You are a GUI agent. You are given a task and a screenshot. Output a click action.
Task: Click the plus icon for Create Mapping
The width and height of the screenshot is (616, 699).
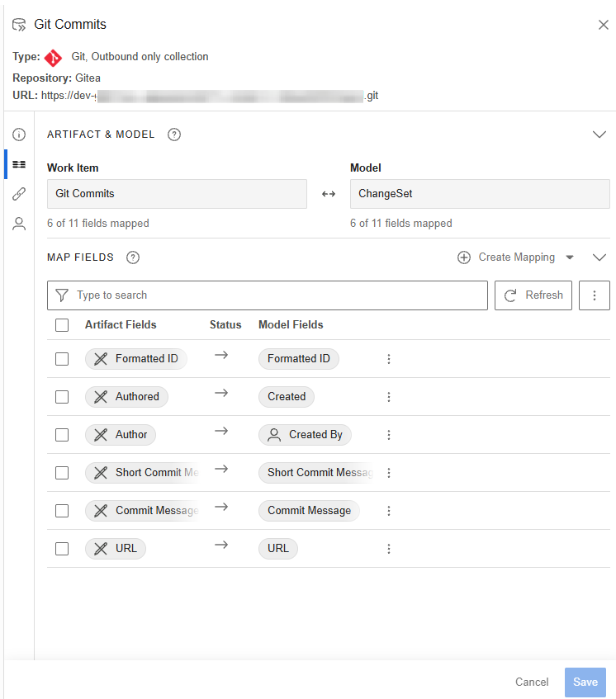pos(464,257)
